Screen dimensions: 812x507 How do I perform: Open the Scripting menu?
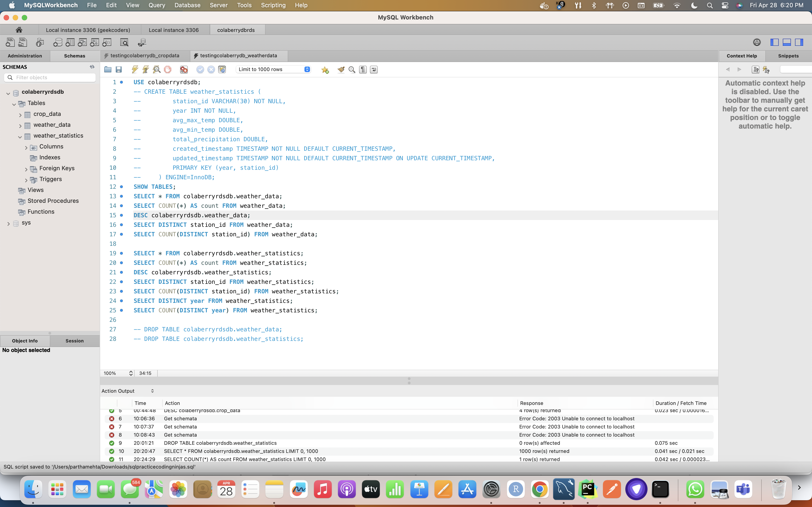[x=273, y=5]
